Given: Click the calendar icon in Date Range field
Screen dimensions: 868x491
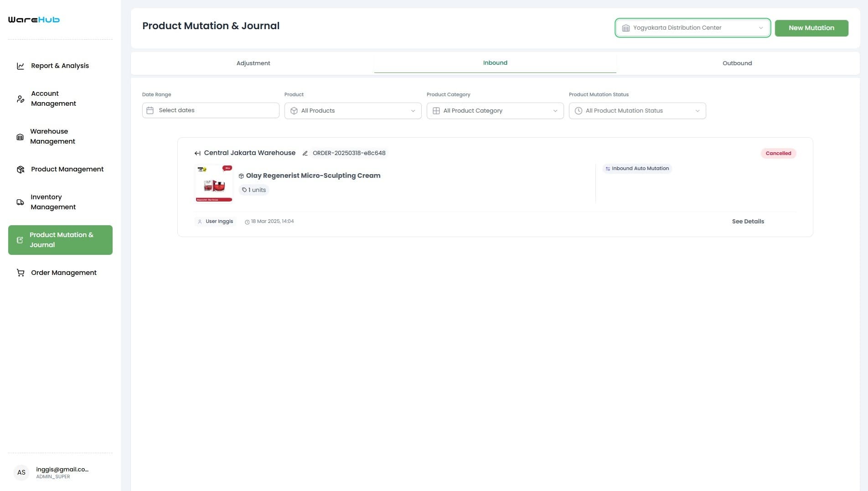Looking at the screenshot, I should (150, 110).
